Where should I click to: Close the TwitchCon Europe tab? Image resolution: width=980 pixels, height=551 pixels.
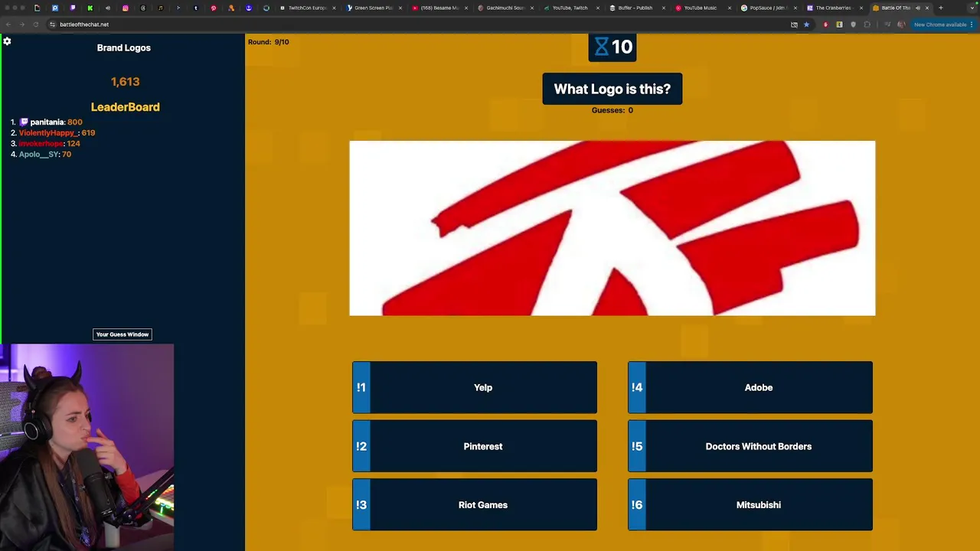(334, 8)
